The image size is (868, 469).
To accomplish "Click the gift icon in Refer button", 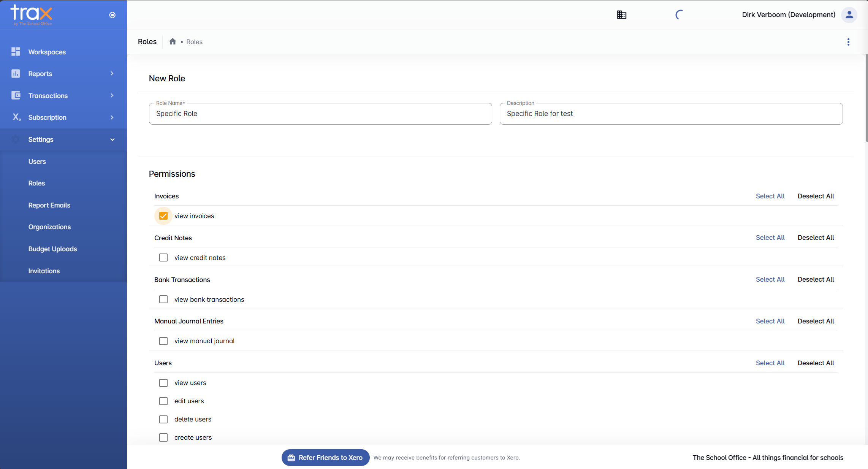I will [291, 458].
